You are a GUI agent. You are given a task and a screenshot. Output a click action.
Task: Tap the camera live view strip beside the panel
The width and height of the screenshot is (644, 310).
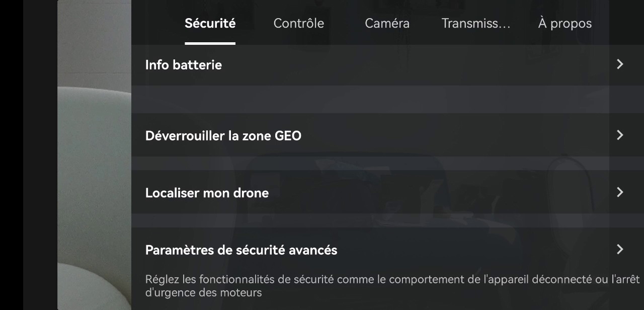coord(94,155)
